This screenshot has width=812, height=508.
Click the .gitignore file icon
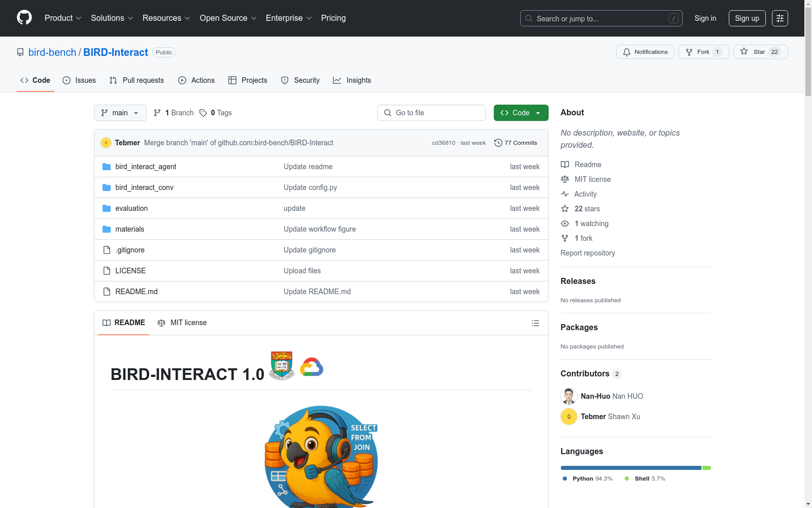[107, 250]
